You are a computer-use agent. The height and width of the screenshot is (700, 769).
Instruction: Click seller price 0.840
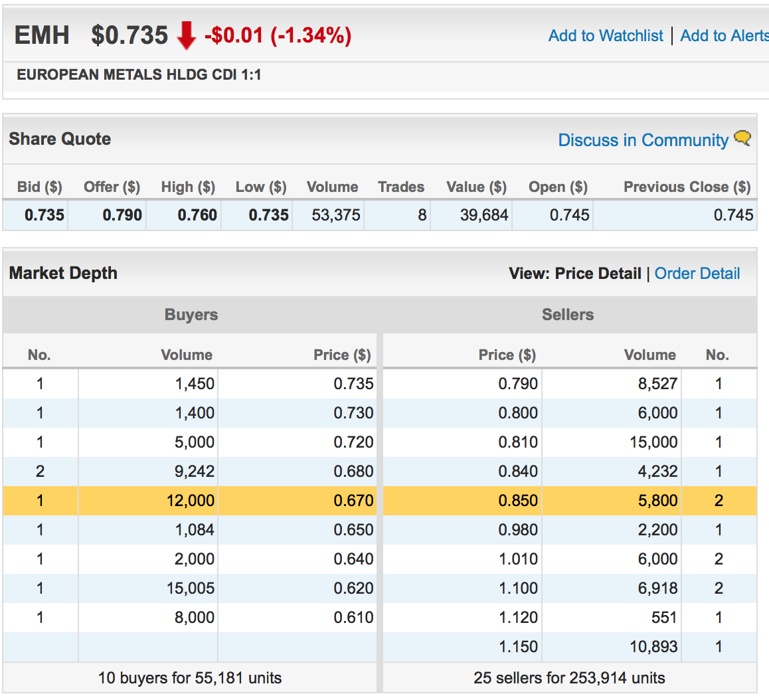(518, 472)
